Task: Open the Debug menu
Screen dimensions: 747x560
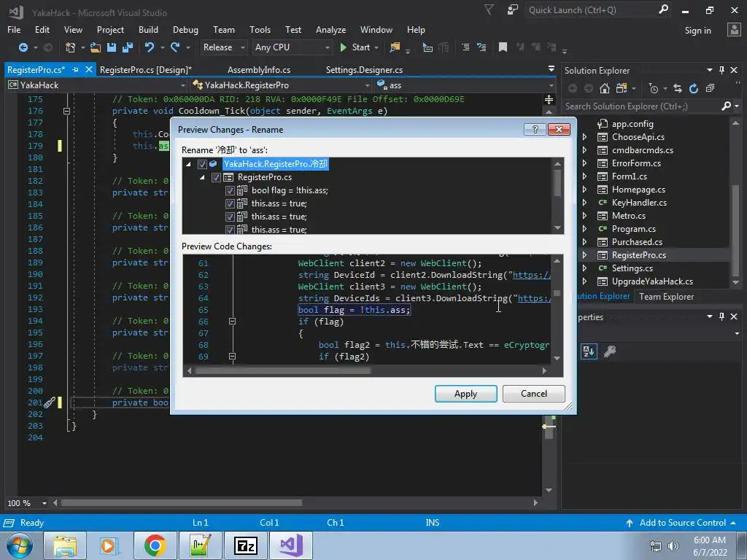Action: click(185, 29)
